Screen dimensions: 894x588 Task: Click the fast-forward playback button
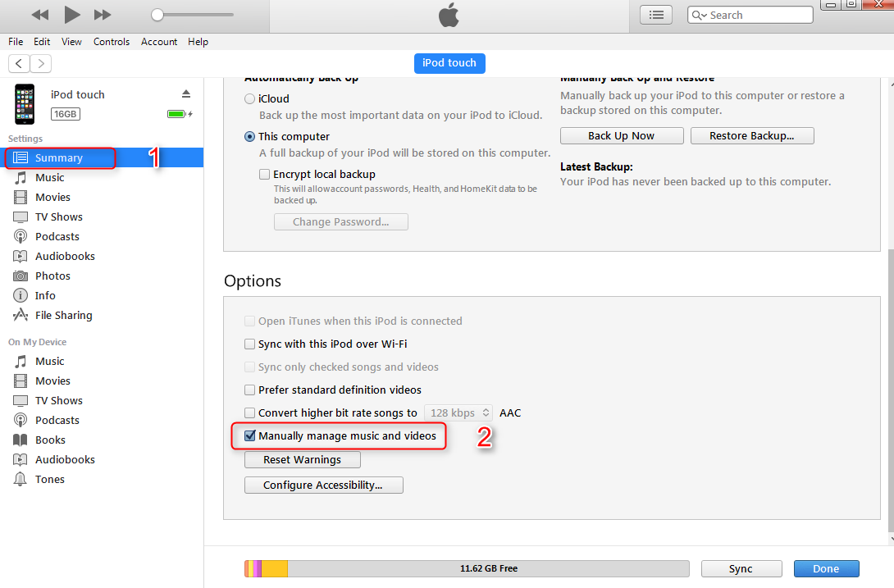[103, 15]
